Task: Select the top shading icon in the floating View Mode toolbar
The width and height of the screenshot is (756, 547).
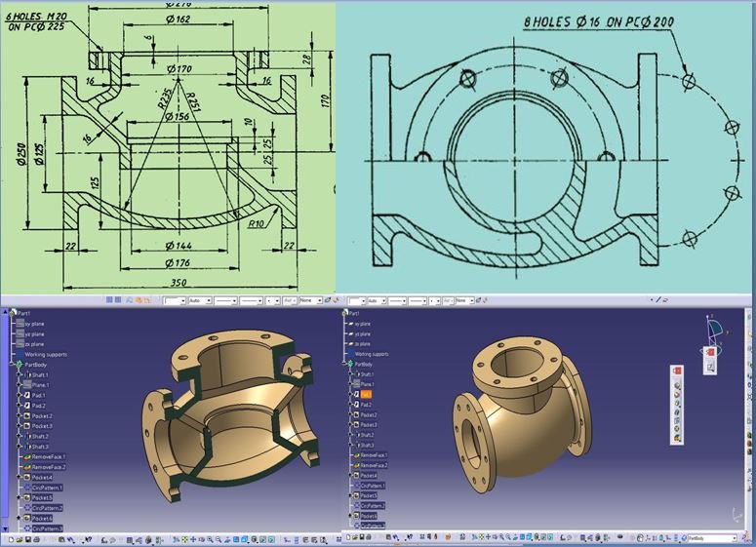Action: [677, 385]
